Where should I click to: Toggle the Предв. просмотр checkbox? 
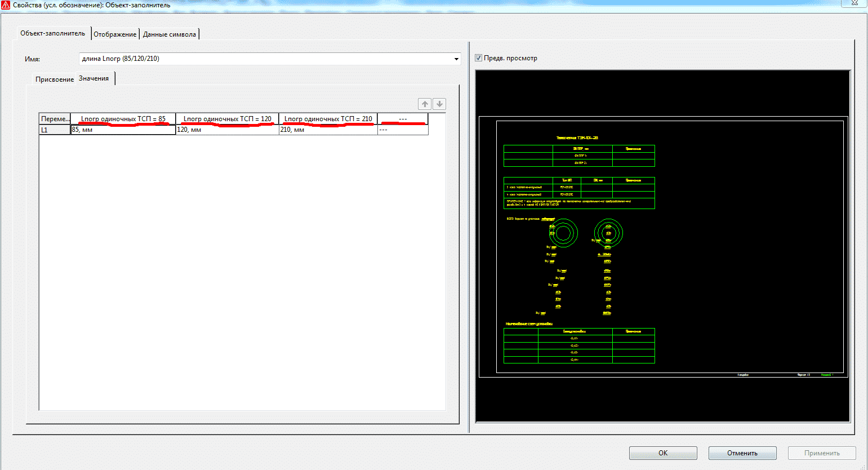click(x=478, y=57)
